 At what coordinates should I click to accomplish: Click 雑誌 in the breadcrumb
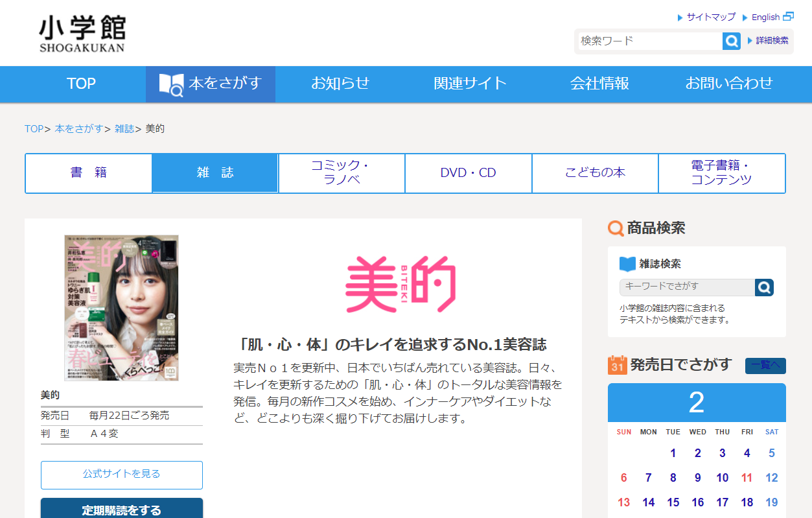[124, 129]
